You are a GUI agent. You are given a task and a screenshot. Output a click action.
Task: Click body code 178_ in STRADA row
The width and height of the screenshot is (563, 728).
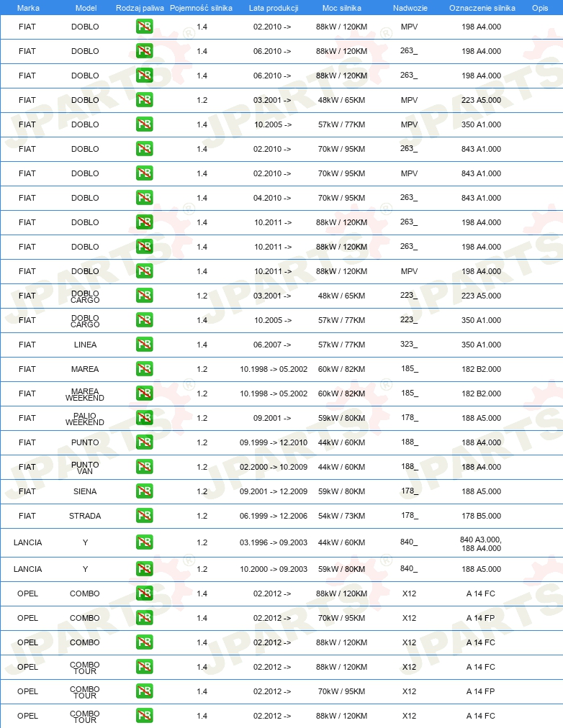click(x=410, y=515)
